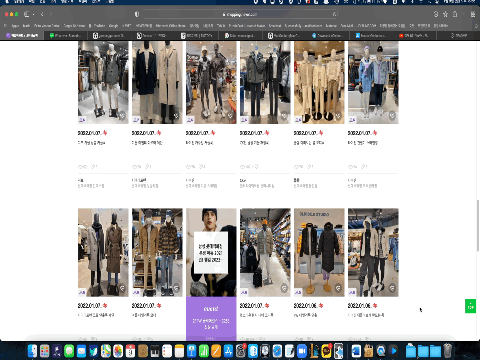Open Calendar from the Dock
The height and width of the screenshot is (360, 480).
pos(130,351)
